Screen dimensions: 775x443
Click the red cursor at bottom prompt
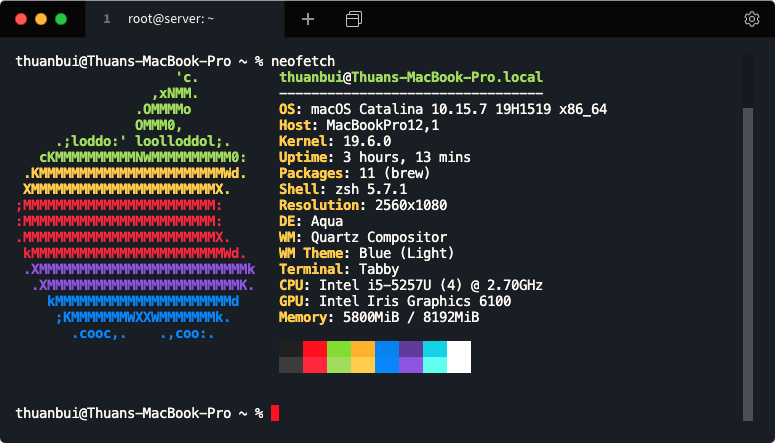(274, 413)
